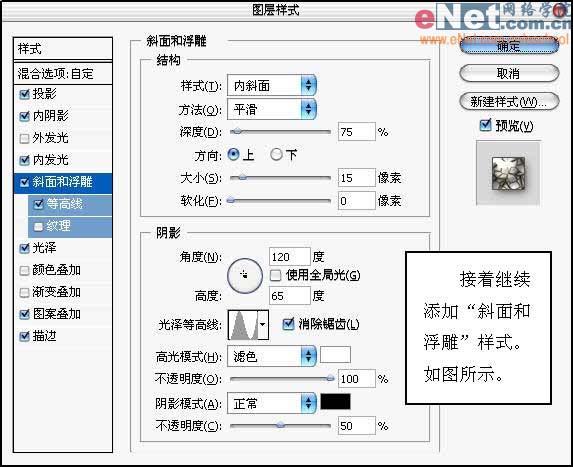The width and height of the screenshot is (573, 467).
Task: Select the 内发光 inner glow entry
Action: coord(62,160)
